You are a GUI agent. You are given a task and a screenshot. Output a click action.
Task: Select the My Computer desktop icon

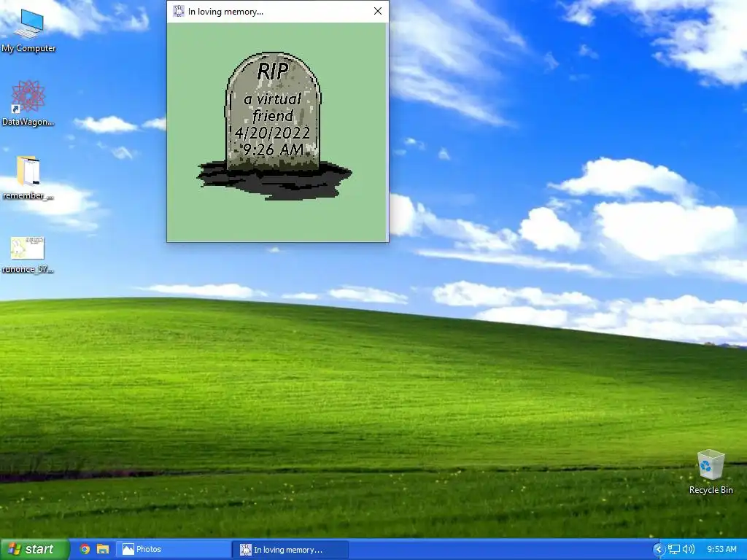pyautogui.click(x=28, y=31)
